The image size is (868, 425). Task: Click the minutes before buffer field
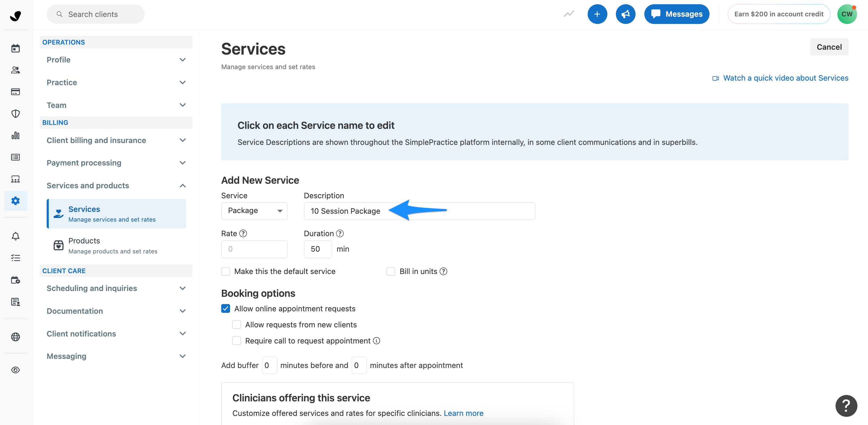click(x=269, y=365)
